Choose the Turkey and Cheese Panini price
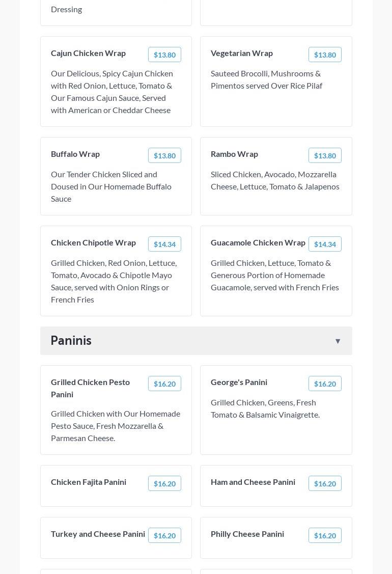 pos(164,536)
